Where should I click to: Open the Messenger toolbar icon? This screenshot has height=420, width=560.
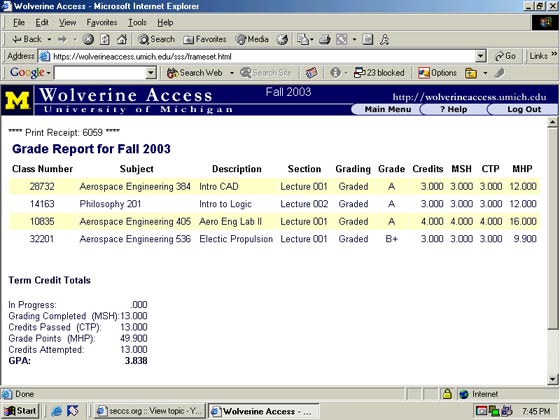pos(384,39)
